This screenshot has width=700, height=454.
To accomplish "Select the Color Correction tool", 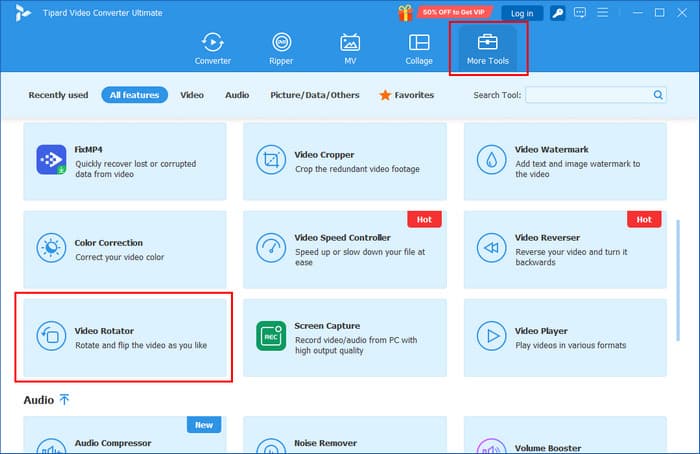I will (123, 249).
